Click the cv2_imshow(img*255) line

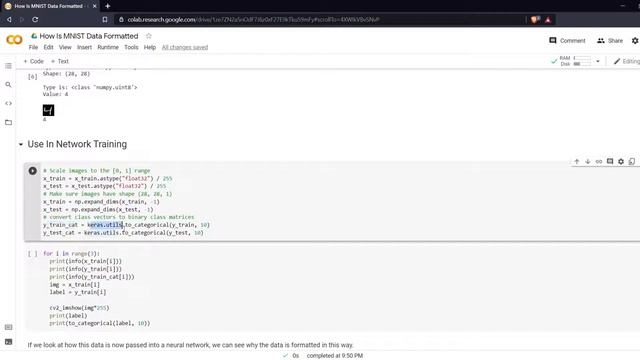click(x=79, y=308)
